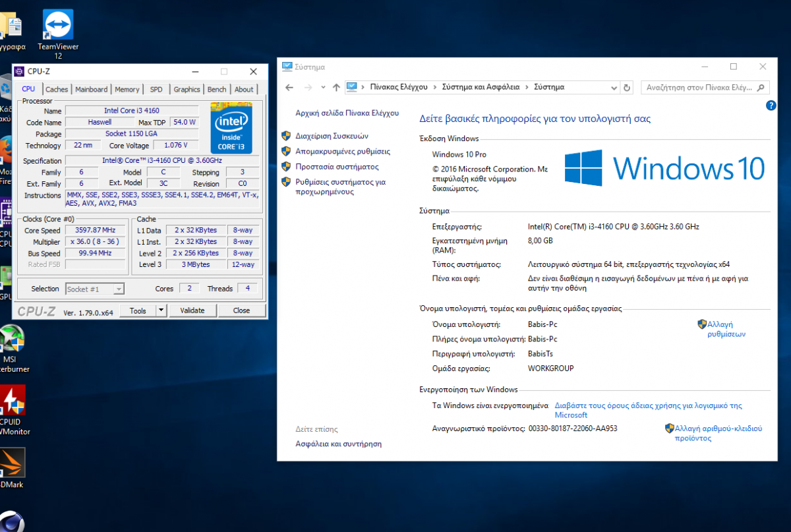Click the Max TDP value 54.0 W
791x532 pixels.
[x=184, y=122]
